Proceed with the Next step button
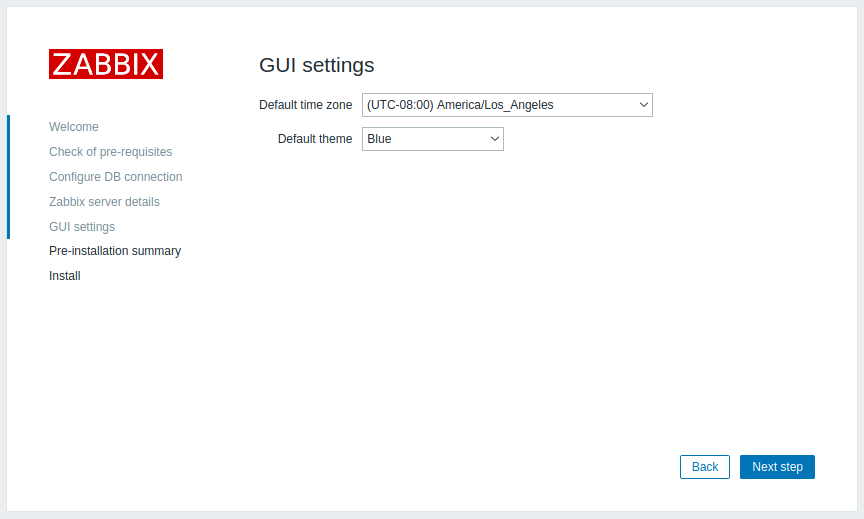The height and width of the screenshot is (519, 864). 777,467
